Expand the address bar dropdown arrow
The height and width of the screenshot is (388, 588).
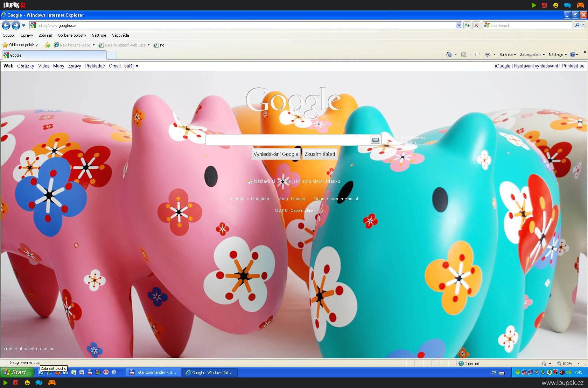[x=459, y=25]
